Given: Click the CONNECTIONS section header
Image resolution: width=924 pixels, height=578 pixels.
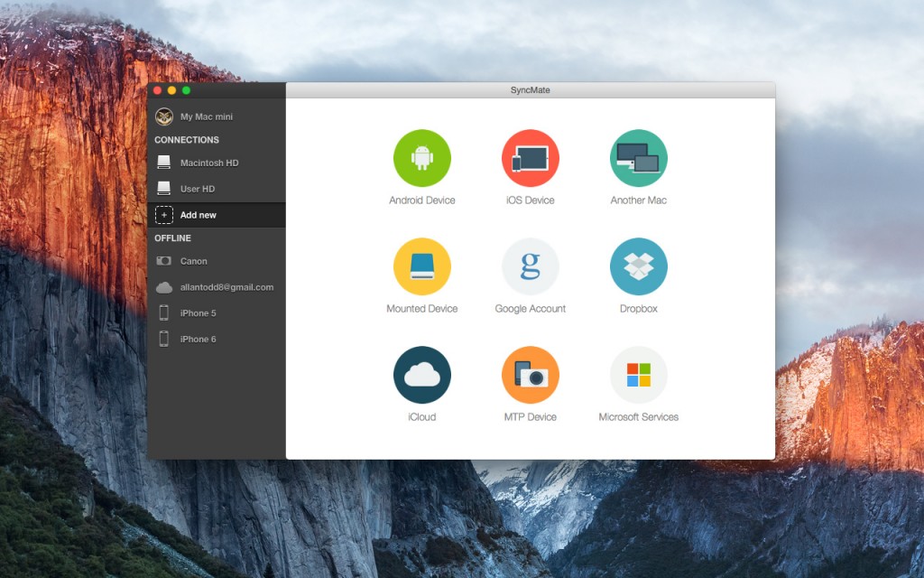Looking at the screenshot, I should [x=187, y=140].
